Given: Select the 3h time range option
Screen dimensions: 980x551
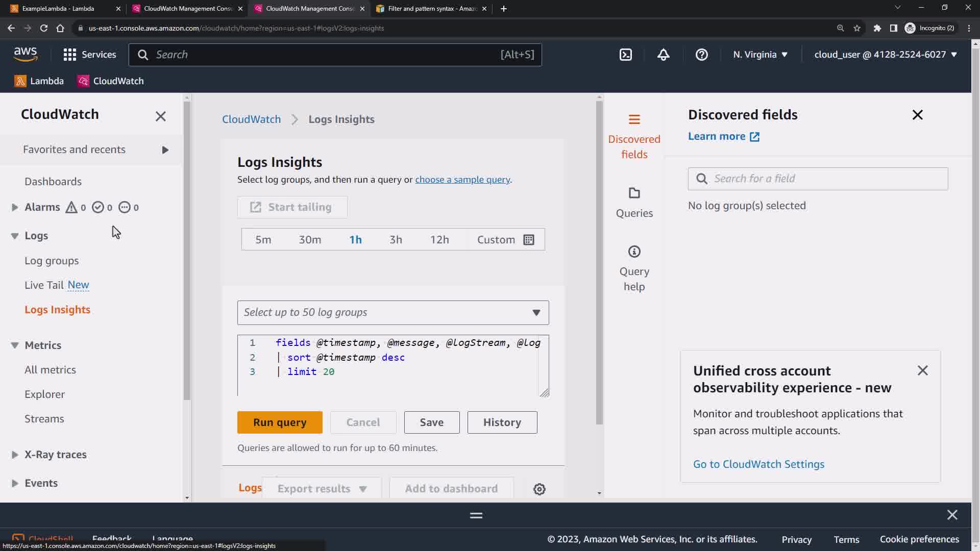Looking at the screenshot, I should coord(396,240).
